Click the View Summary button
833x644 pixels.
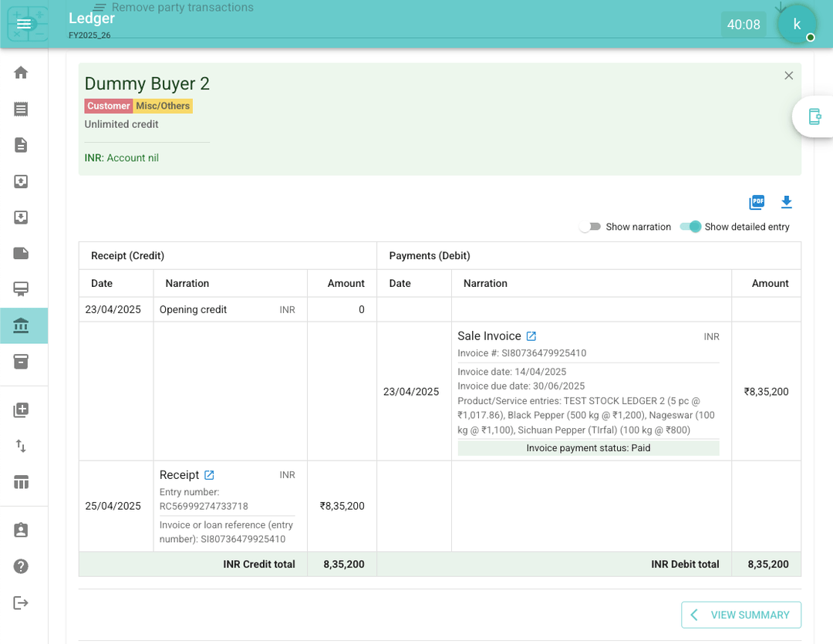(x=740, y=615)
